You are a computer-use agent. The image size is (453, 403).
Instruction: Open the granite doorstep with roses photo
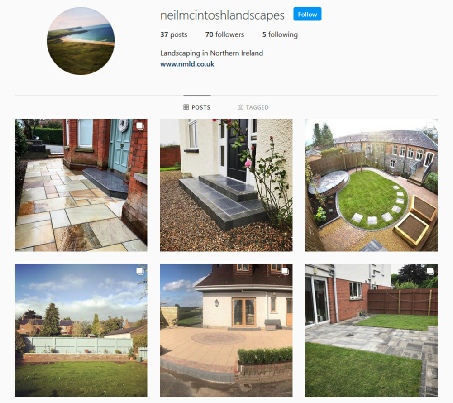(226, 185)
